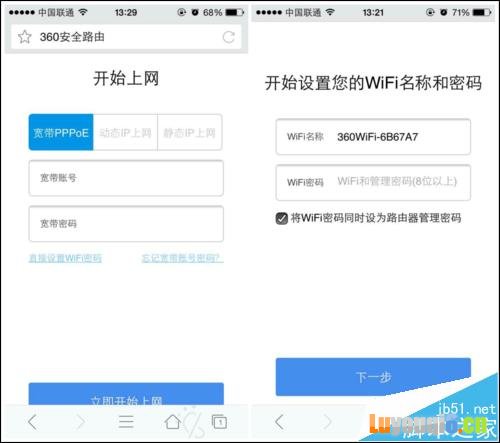Image resolution: width=500 pixels, height=443 pixels.
Task: Open 直接设置WiFi密码 link
Action: 65,258
